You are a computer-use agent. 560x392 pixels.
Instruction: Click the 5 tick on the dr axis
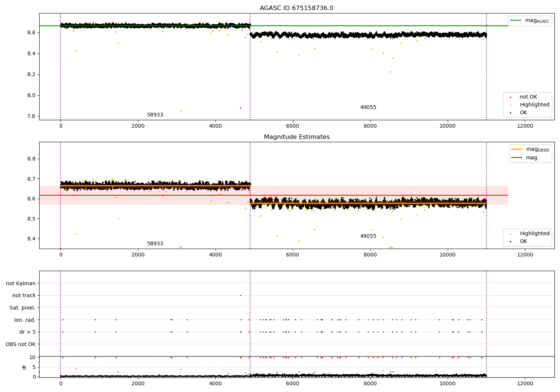34,367
